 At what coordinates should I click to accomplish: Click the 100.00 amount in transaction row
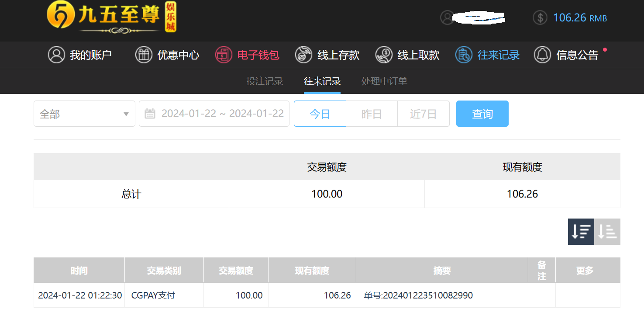pos(249,295)
